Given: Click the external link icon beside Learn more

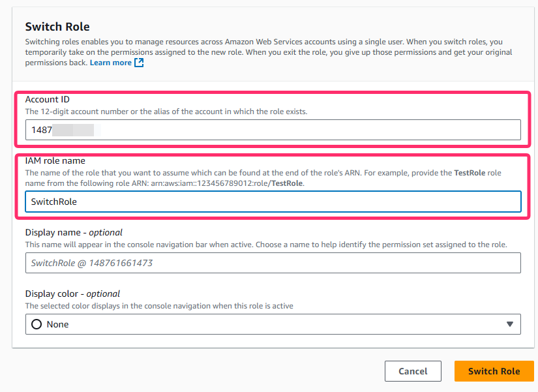Looking at the screenshot, I should coord(139,63).
